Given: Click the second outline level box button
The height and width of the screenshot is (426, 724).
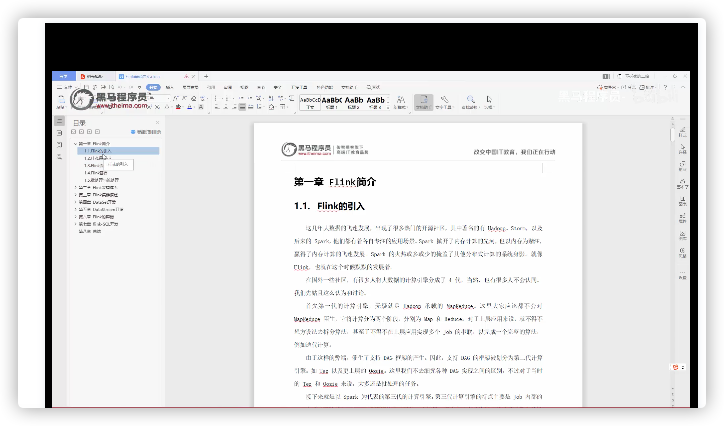Looking at the screenshot, I should coord(82,132).
